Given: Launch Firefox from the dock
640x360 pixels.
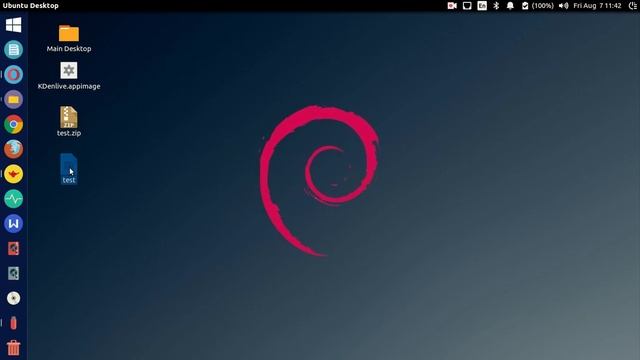Looking at the screenshot, I should [13, 149].
